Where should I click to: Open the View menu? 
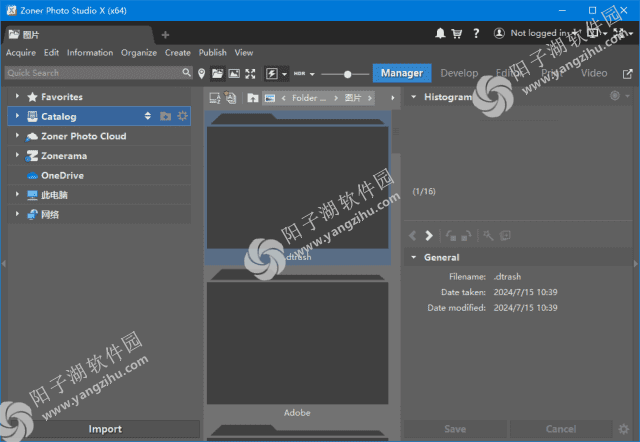pyautogui.click(x=244, y=53)
